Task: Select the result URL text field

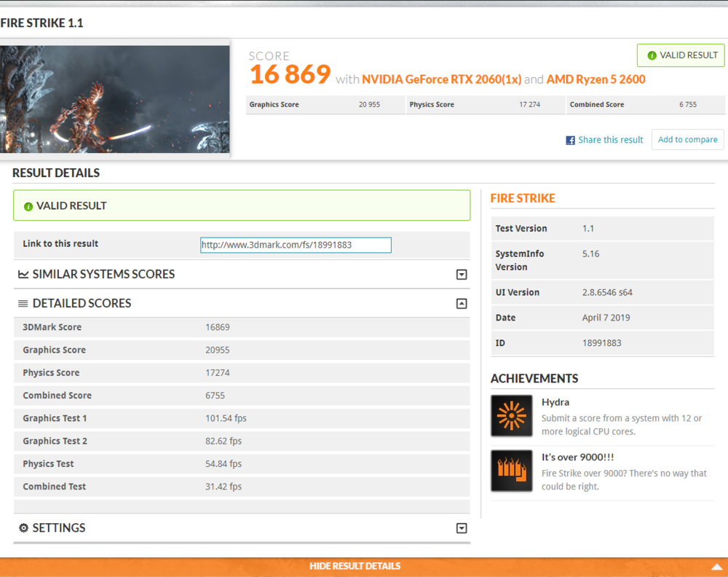Action: (x=296, y=245)
